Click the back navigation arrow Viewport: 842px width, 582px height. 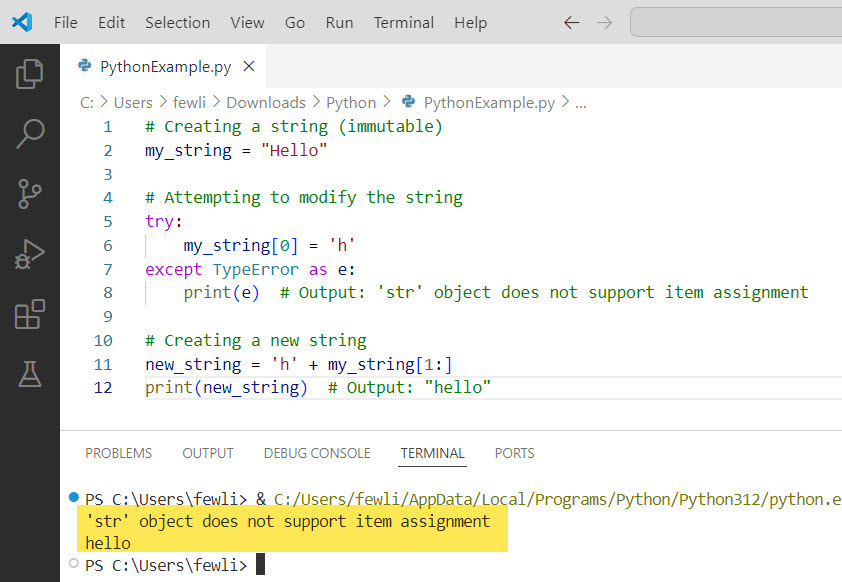pyautogui.click(x=571, y=22)
